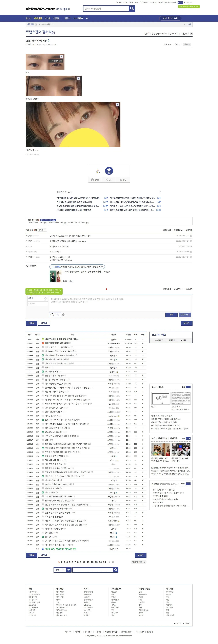Click the 개념 star recommend button

click(x=109, y=170)
